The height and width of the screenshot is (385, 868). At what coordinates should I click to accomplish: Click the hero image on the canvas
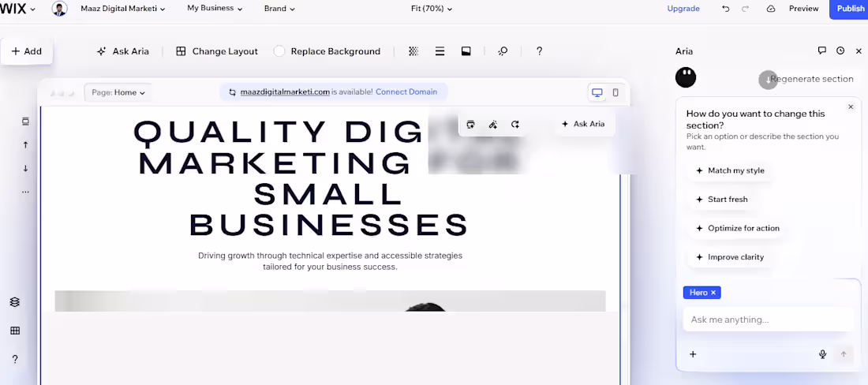330,301
